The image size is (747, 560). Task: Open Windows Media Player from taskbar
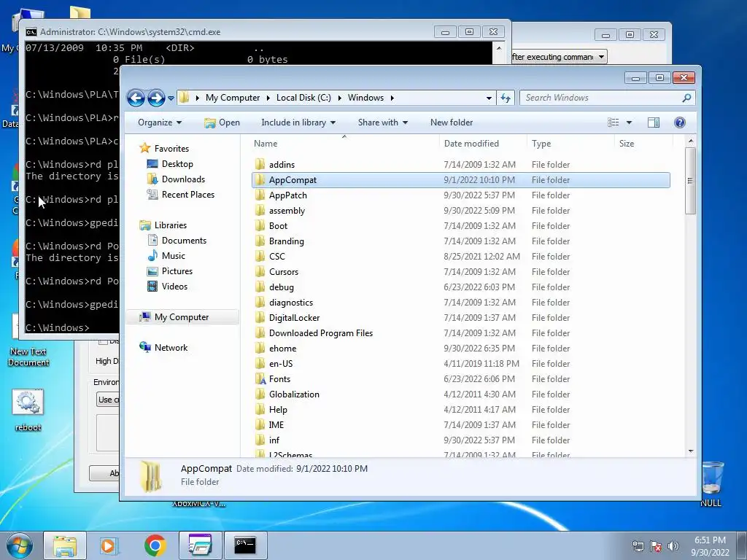pos(109,545)
